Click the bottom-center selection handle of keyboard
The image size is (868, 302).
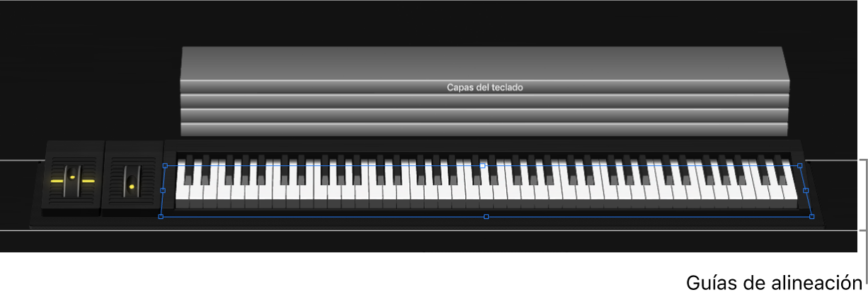coord(486,216)
